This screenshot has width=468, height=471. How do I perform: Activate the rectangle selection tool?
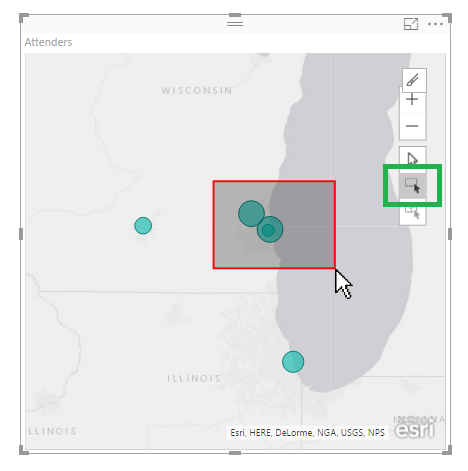[413, 185]
